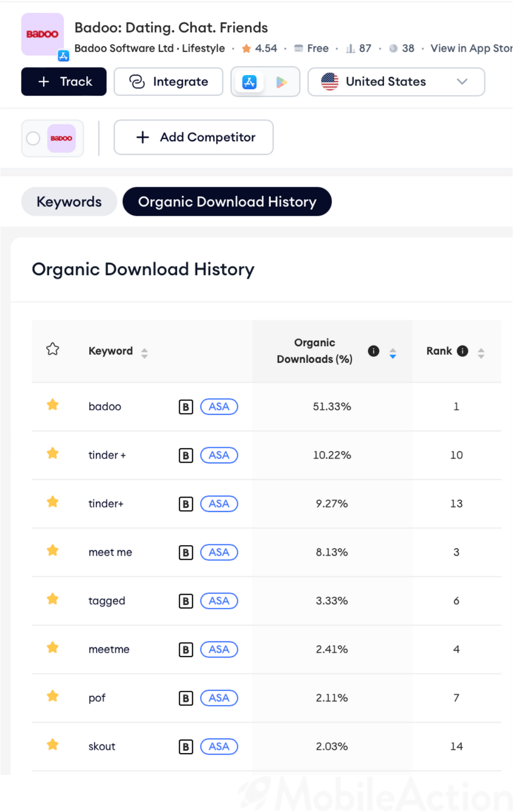
Task: Sort by Rank column arrows
Action: click(x=481, y=353)
